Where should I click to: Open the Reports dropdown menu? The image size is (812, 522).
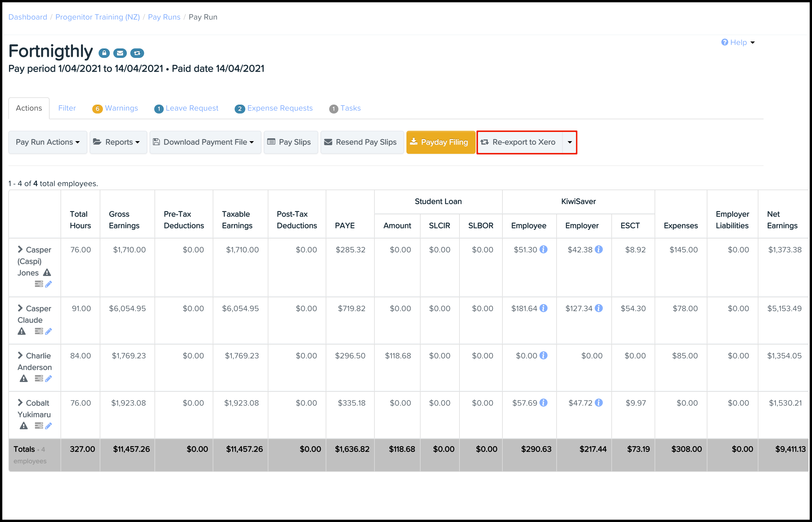[x=118, y=142]
